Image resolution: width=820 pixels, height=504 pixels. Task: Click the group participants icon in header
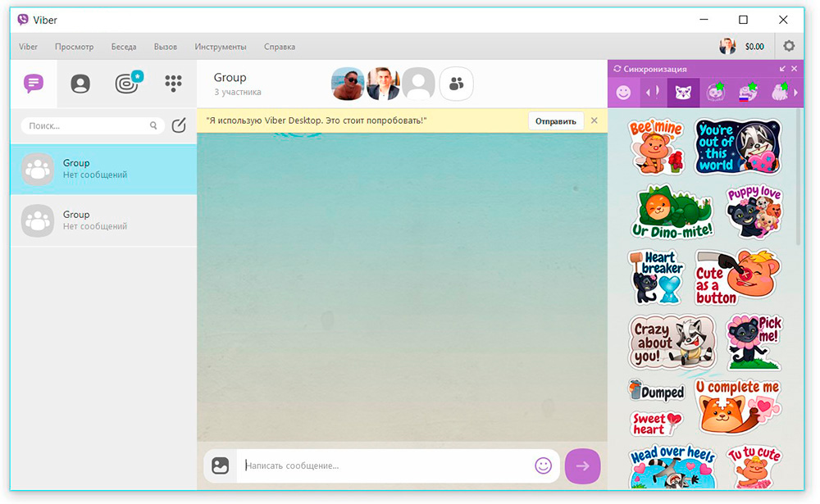(457, 84)
